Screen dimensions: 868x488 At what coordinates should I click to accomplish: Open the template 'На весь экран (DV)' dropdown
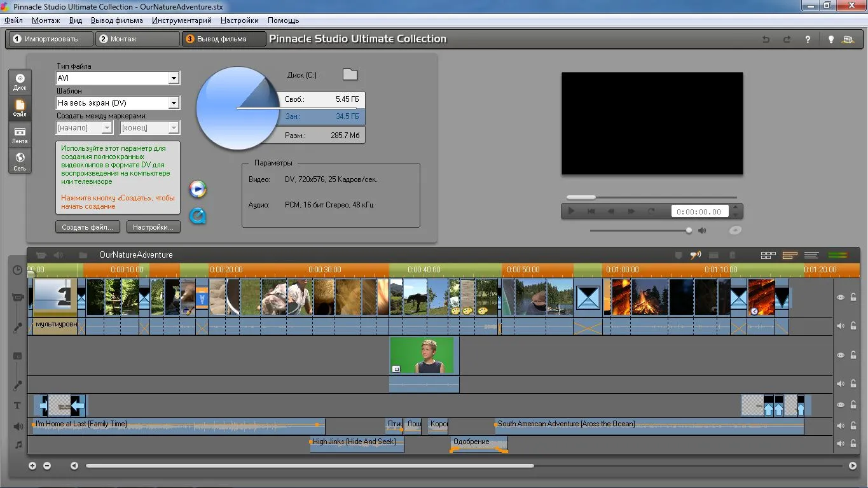pyautogui.click(x=174, y=102)
